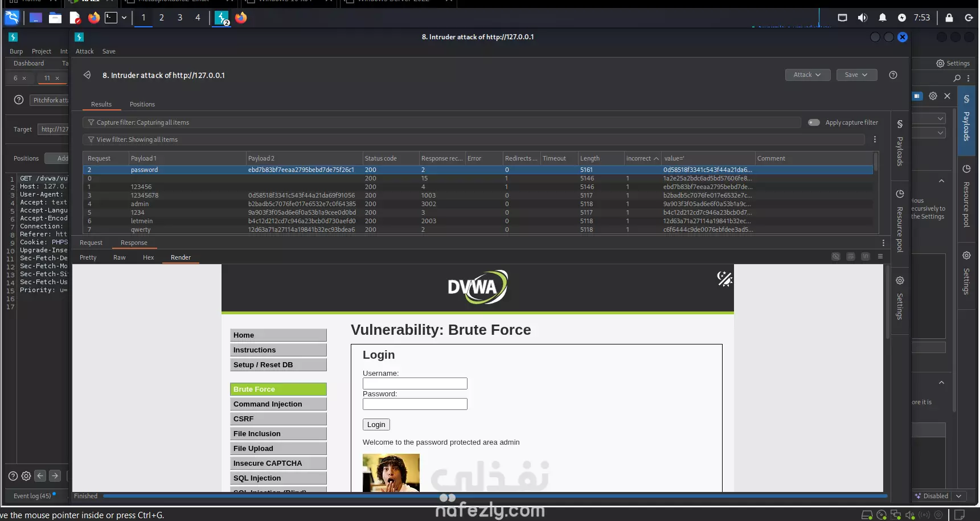Open the Kali dragon applications menu

coord(12,18)
